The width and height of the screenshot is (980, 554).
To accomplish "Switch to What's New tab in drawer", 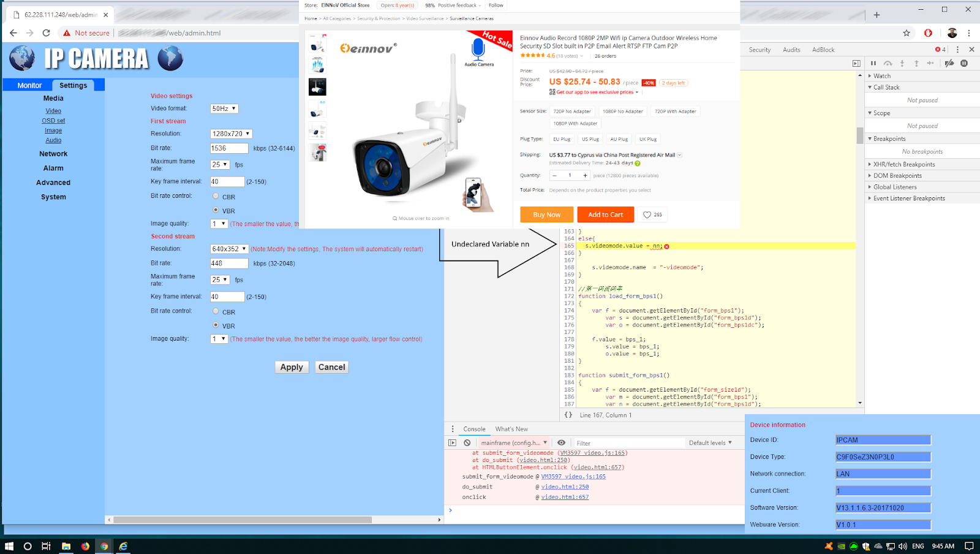I will coord(511,429).
